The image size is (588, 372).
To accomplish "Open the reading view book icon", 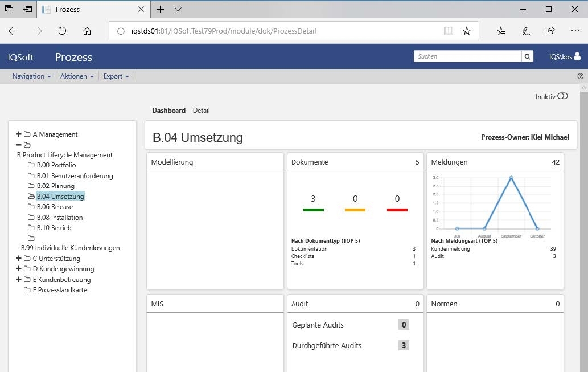I will pos(449,31).
